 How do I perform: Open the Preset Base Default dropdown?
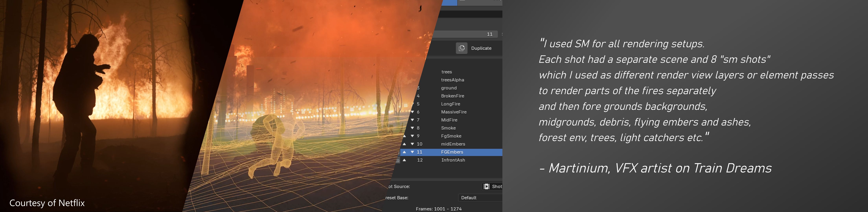[x=480, y=197]
